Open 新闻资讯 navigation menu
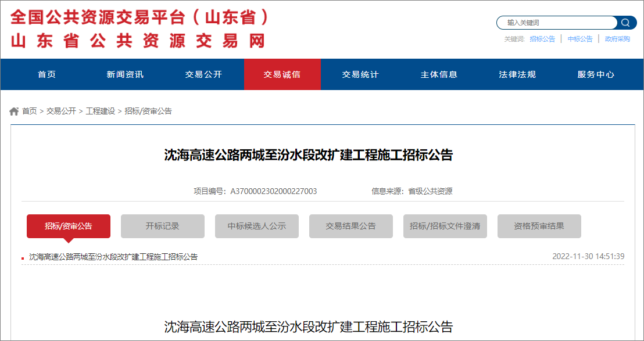The height and width of the screenshot is (341, 644). click(125, 74)
